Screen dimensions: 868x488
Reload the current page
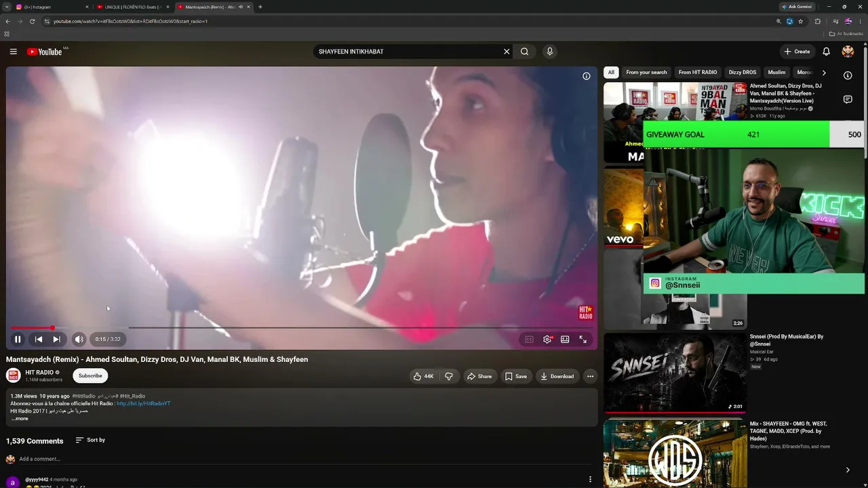click(32, 21)
